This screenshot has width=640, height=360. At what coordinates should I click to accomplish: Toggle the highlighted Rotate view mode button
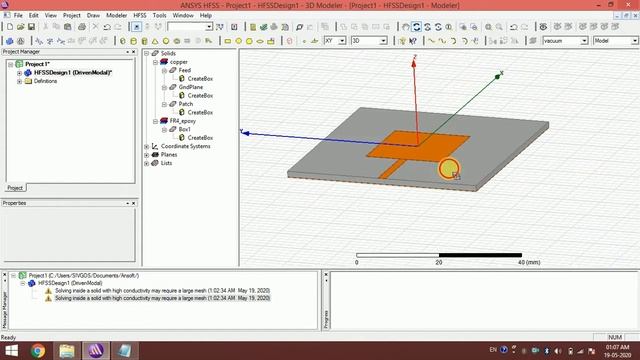pos(416,27)
